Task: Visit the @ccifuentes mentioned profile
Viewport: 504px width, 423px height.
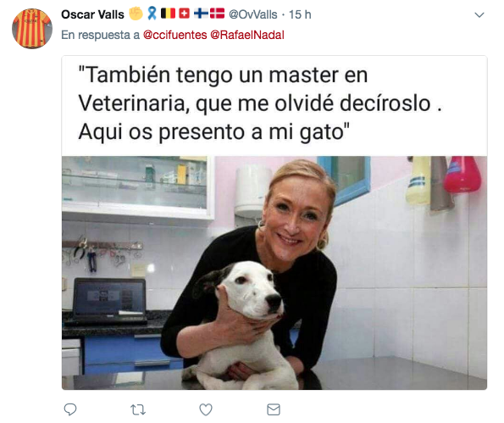Action: pos(174,35)
